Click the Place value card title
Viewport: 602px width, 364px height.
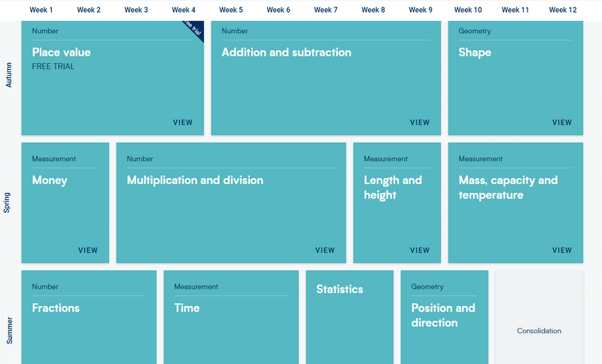point(61,53)
